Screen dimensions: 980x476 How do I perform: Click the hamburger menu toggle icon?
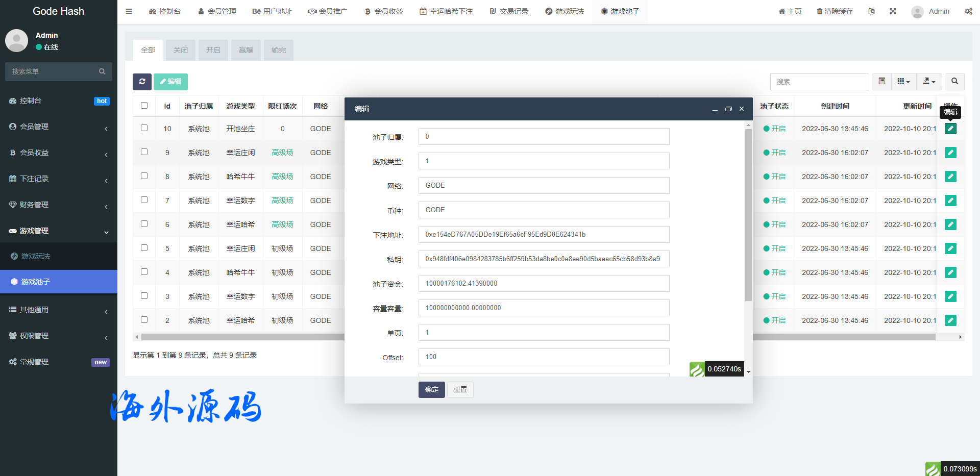point(129,11)
